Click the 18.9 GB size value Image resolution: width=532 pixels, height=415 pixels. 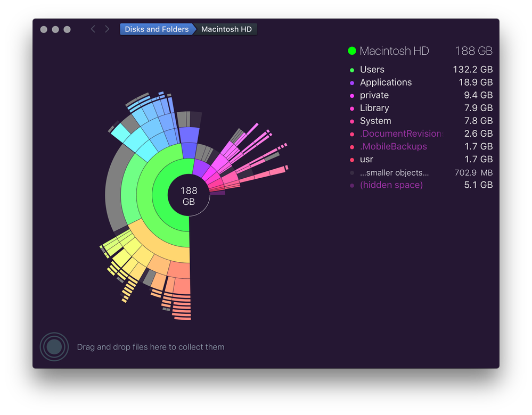click(476, 82)
